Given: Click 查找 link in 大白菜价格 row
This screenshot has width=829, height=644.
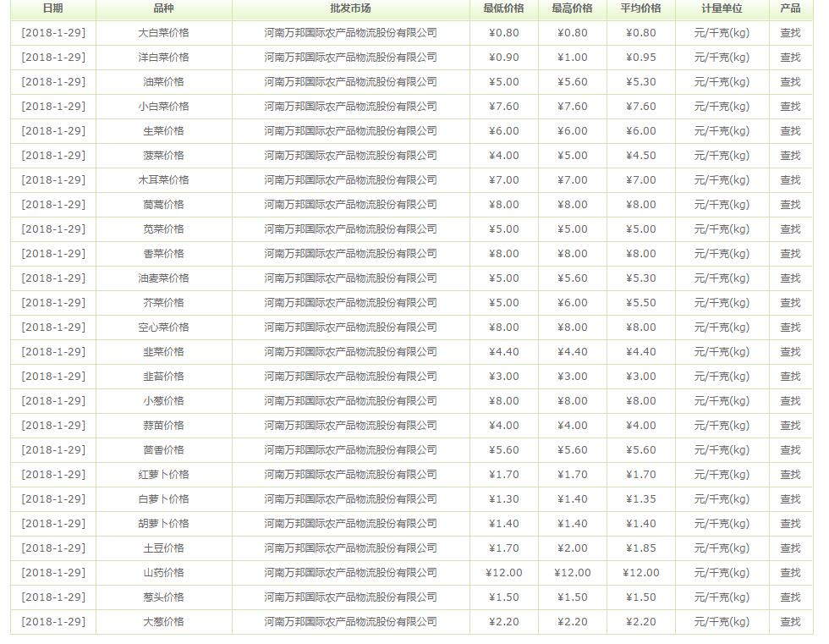Looking at the screenshot, I should pos(789,33).
